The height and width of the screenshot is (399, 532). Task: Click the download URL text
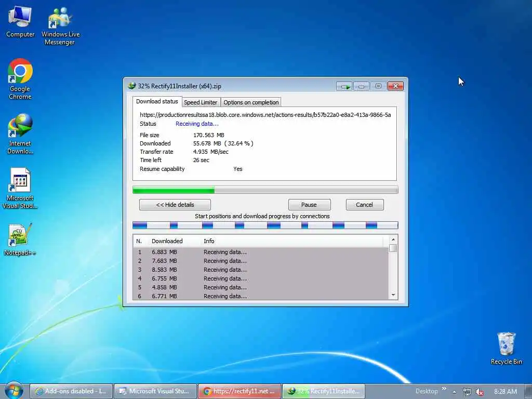[x=265, y=115]
